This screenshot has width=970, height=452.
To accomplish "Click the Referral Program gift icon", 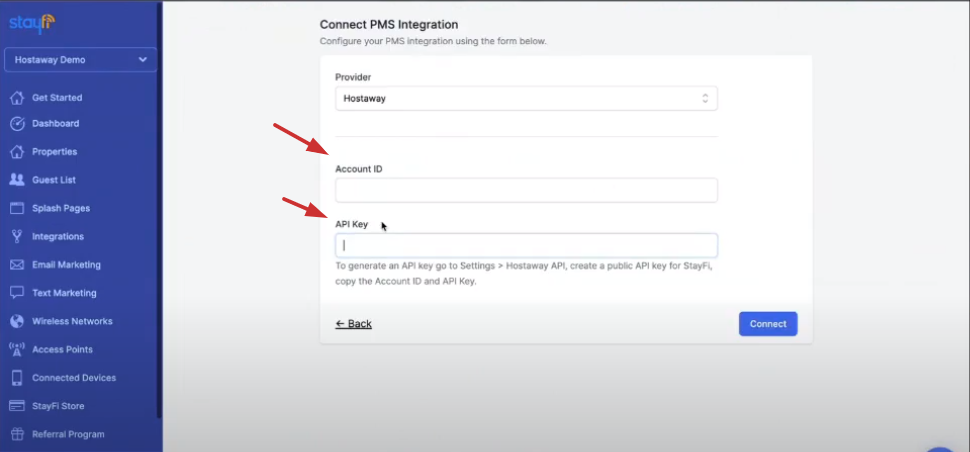I will [x=17, y=434].
